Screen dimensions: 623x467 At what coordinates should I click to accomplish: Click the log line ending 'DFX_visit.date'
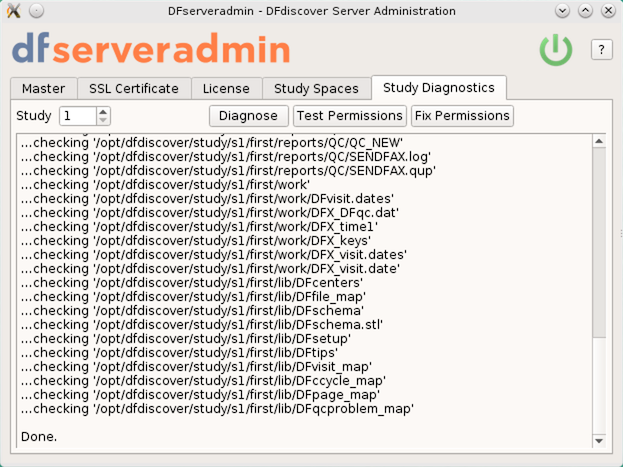coord(210,269)
